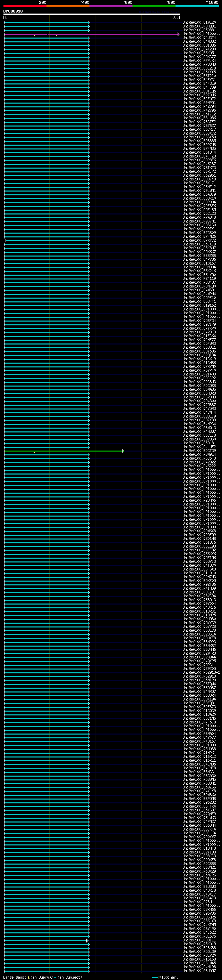Click label UniRef100_P16168
The width and height of the screenshot is (222, 980).
[x=199, y=959]
